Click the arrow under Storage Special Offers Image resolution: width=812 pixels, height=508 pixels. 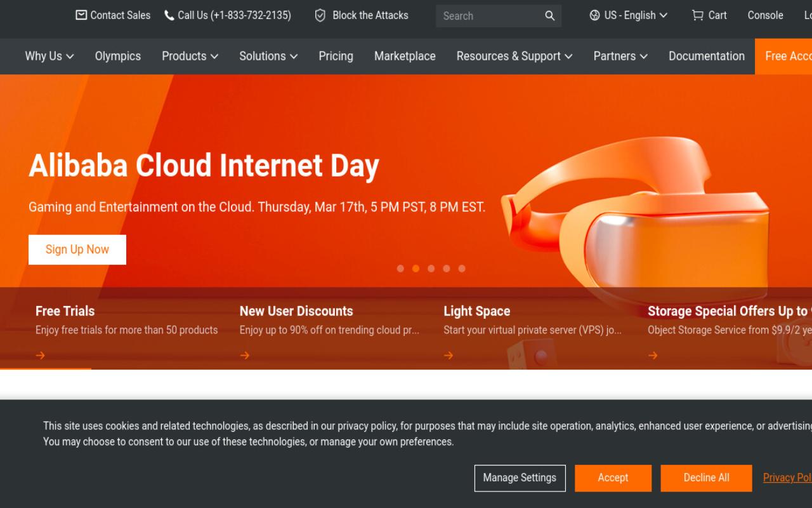[x=653, y=356]
